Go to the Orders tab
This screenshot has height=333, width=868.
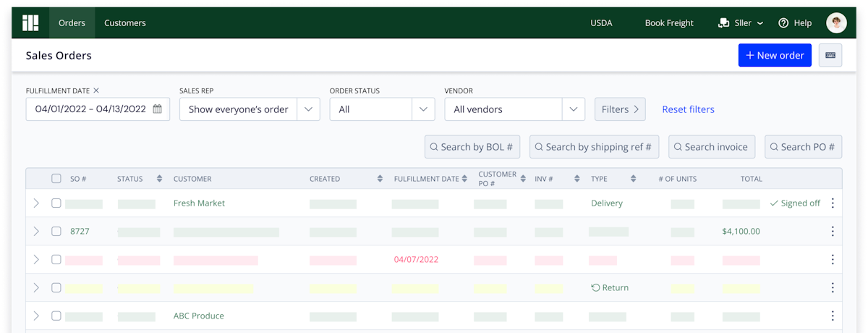72,23
